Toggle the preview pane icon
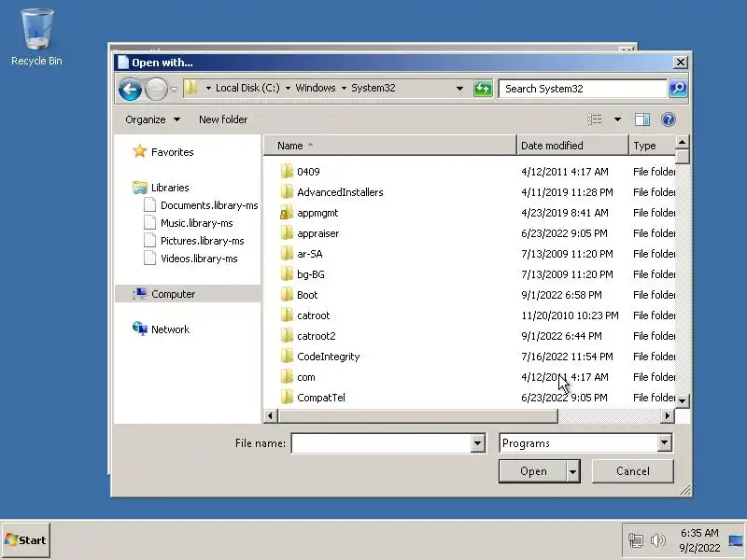This screenshot has height=560, width=747. [x=642, y=119]
